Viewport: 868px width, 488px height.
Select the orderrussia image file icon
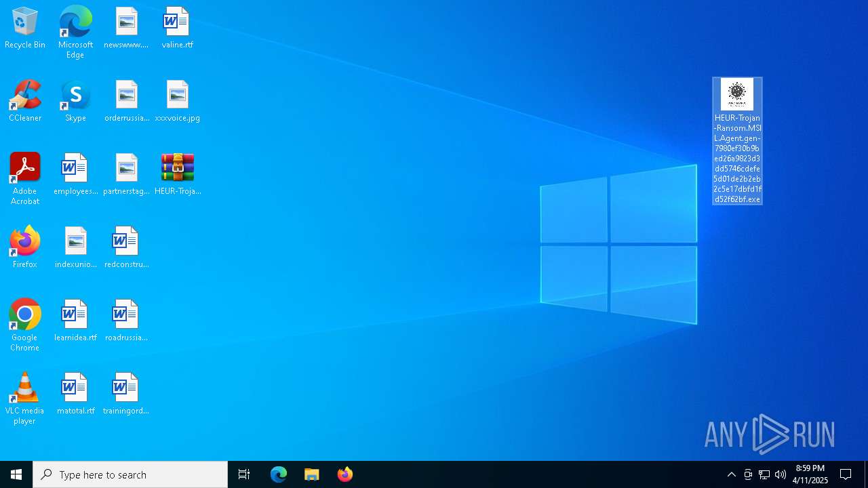tap(126, 102)
